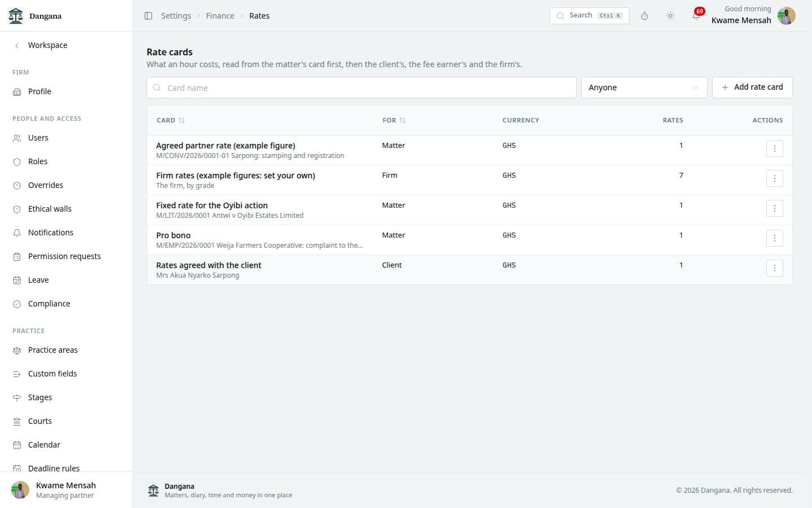Click the Custom fields icon

coord(17,374)
